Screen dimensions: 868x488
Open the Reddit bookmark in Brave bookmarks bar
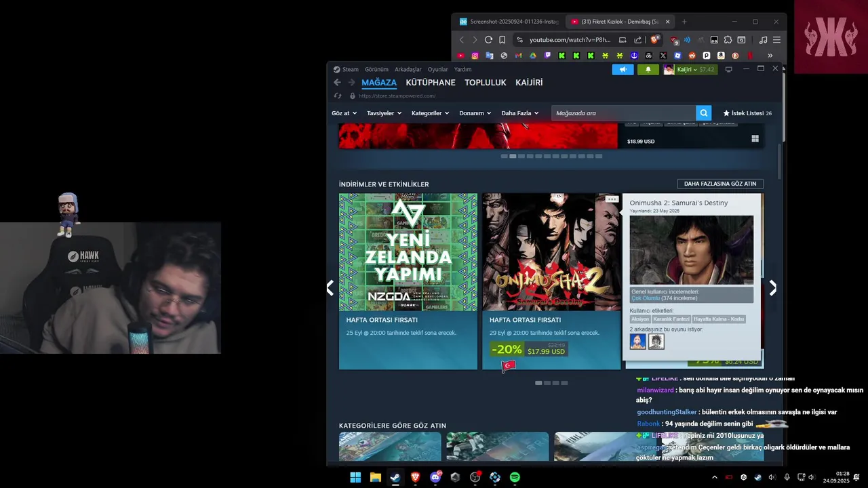[x=692, y=56]
